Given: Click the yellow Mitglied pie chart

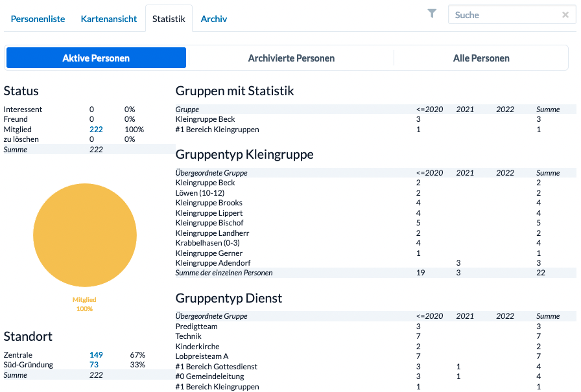Looking at the screenshot, I should (85, 235).
